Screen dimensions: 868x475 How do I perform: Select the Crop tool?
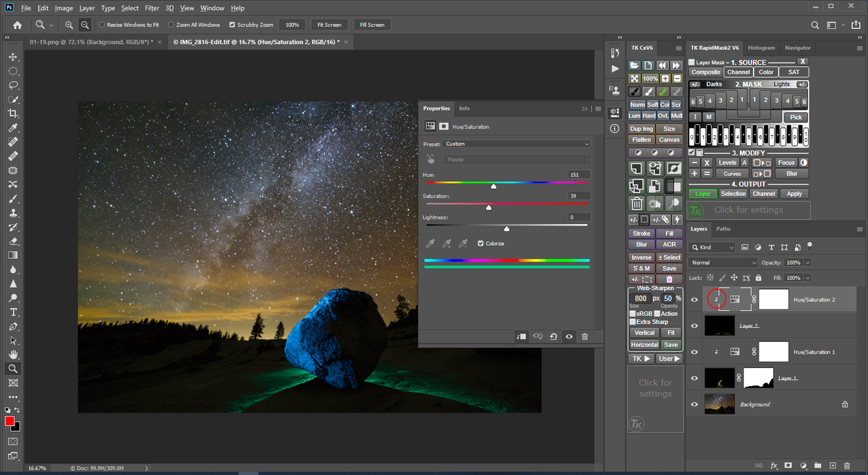[x=13, y=114]
